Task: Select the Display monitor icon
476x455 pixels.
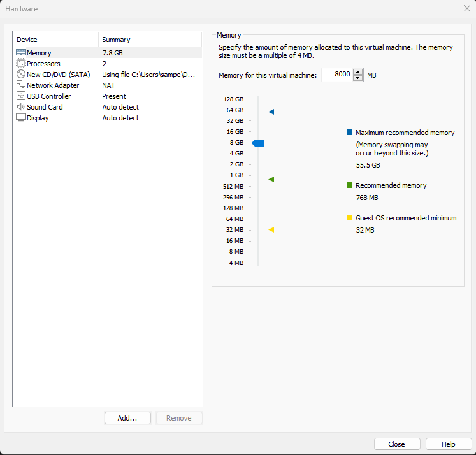Action: click(x=20, y=118)
